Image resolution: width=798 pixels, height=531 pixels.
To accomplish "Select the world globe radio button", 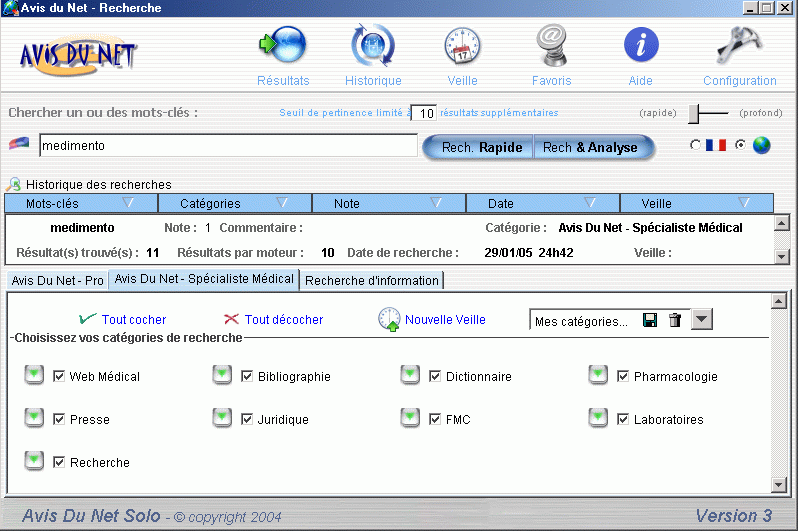I will point(740,145).
